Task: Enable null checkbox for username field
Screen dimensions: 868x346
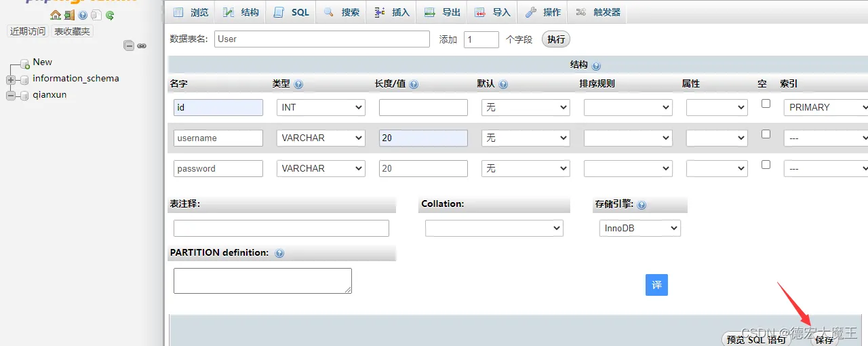Action: click(x=766, y=134)
